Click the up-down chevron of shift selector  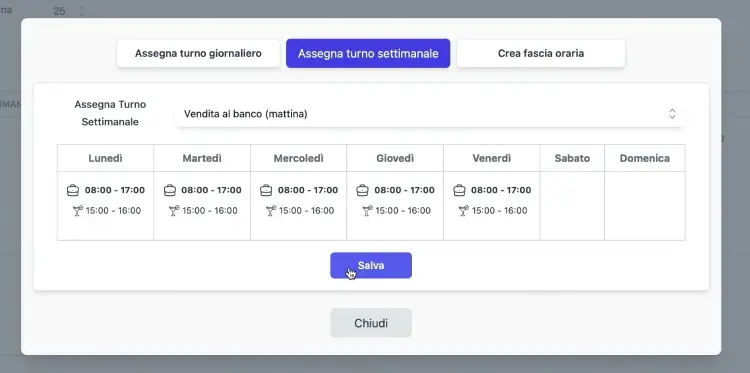pos(672,114)
